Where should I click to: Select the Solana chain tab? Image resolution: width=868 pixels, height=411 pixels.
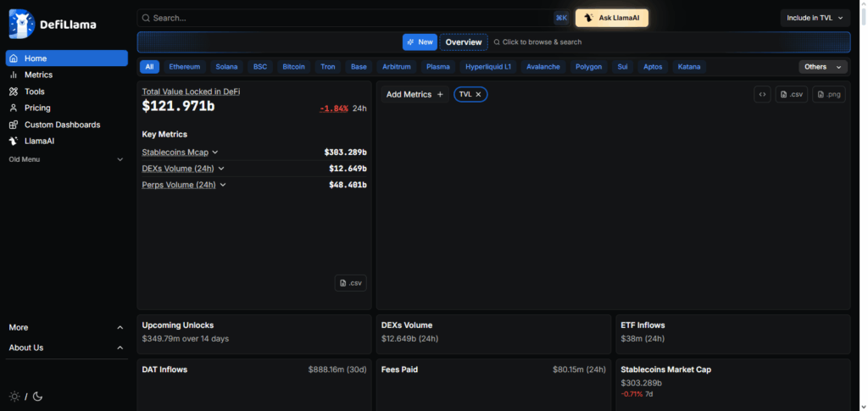pyautogui.click(x=226, y=67)
